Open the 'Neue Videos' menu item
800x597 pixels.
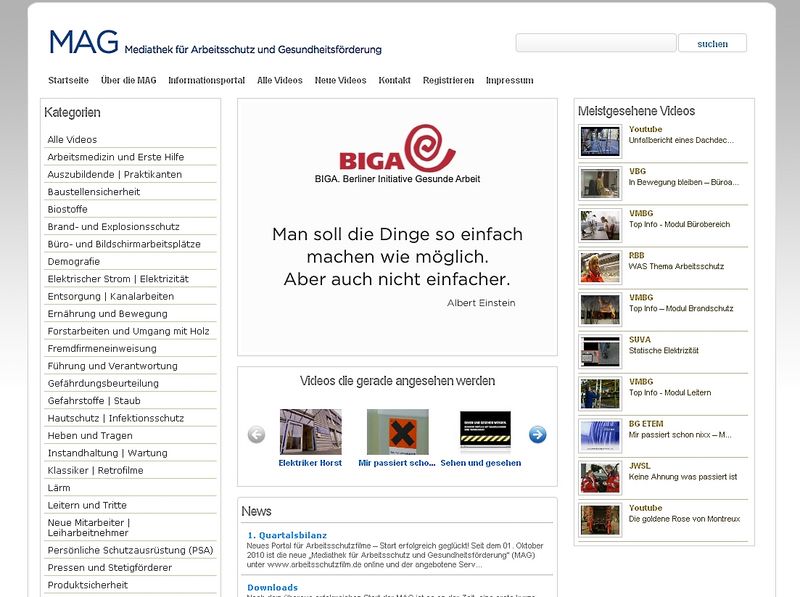340,80
